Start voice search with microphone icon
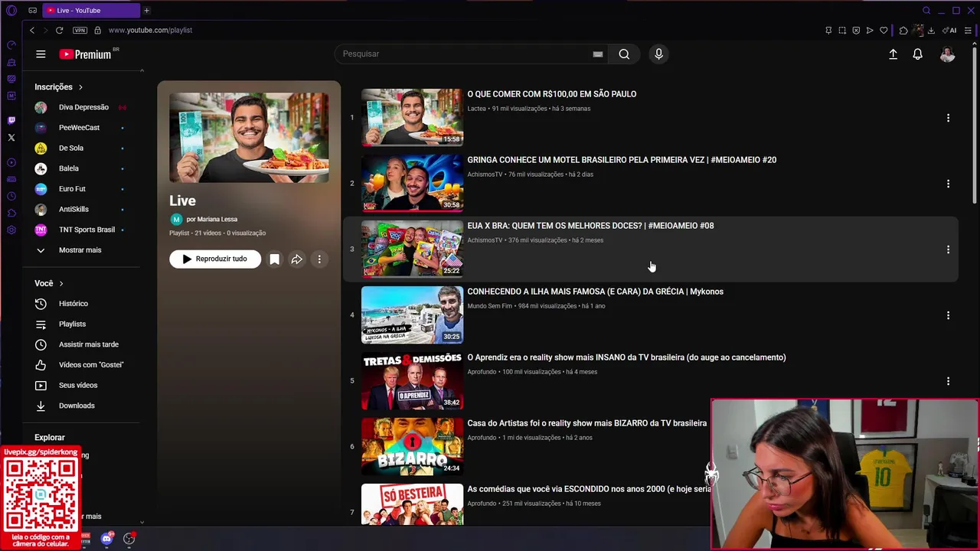This screenshot has height=551, width=980. click(x=658, y=54)
